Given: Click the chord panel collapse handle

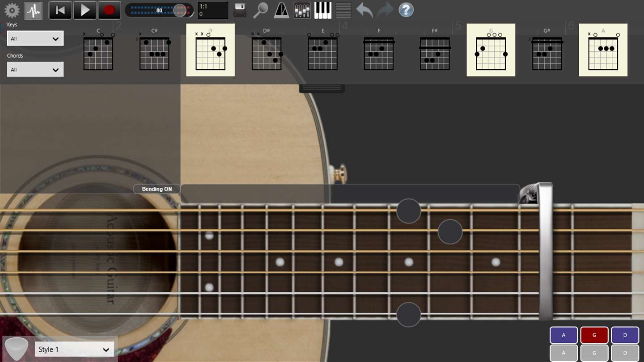Looking at the screenshot, I should click(x=322, y=88).
